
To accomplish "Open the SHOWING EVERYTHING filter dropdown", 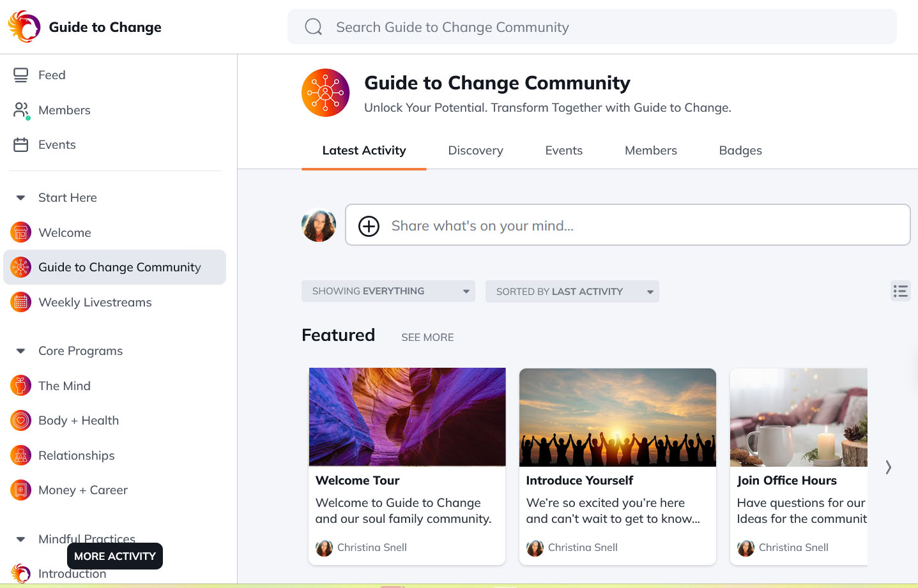I will pos(388,291).
